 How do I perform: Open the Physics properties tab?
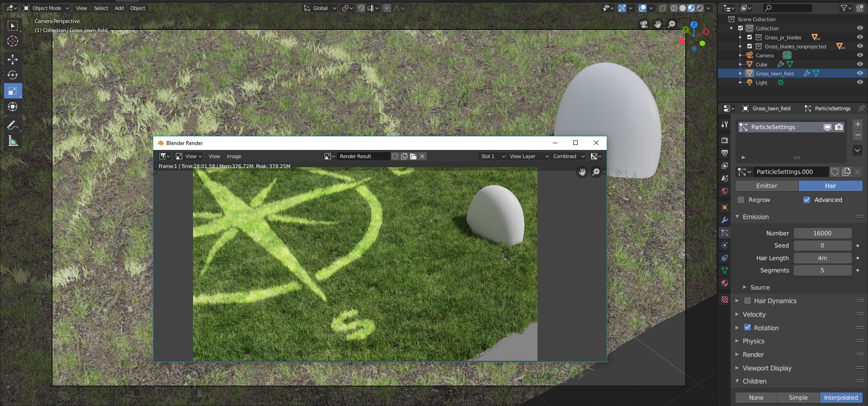point(725,245)
